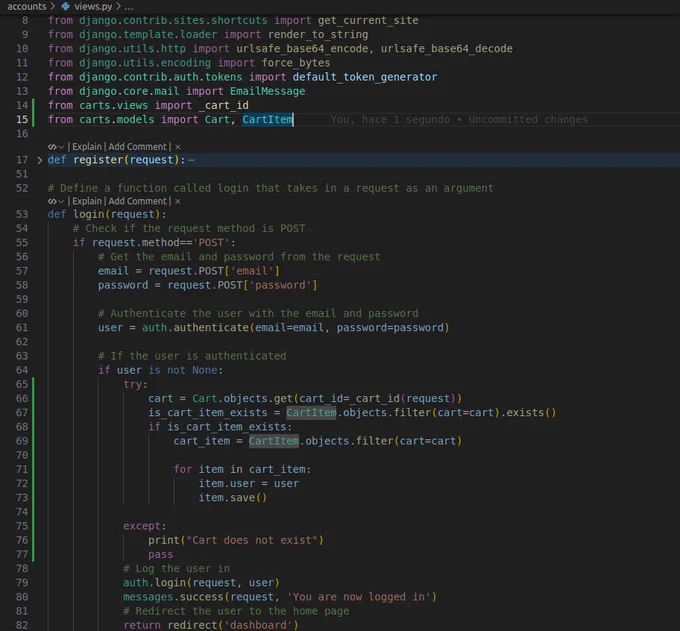Open the accounts folder breadcrumb
The image size is (680, 631).
26,7
